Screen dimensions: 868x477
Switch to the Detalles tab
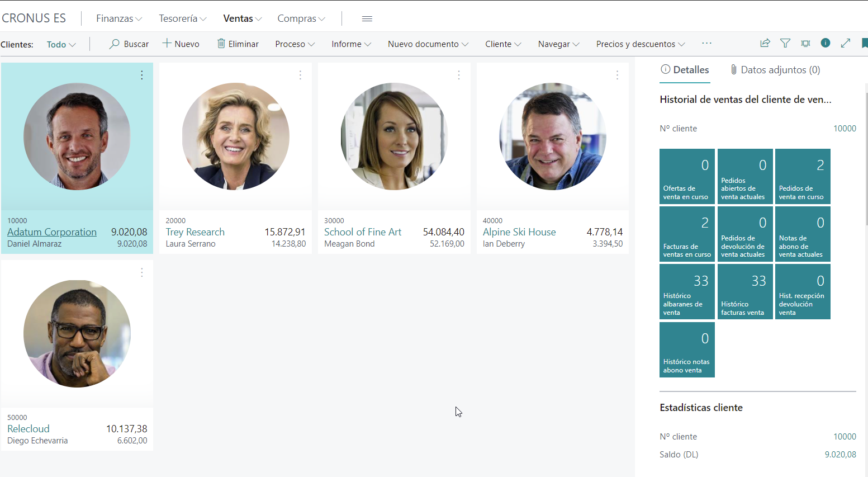pos(685,70)
